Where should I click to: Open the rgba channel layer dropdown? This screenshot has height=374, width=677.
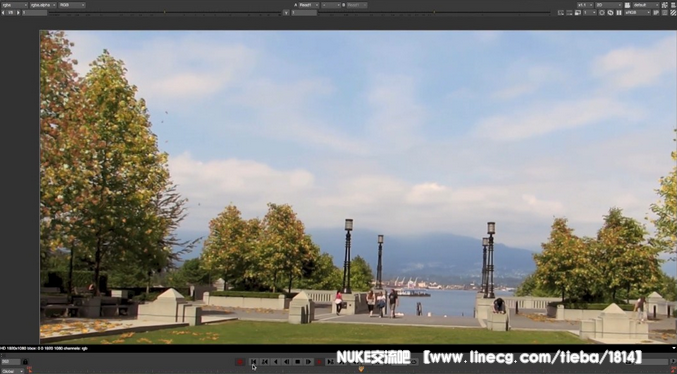(15, 5)
